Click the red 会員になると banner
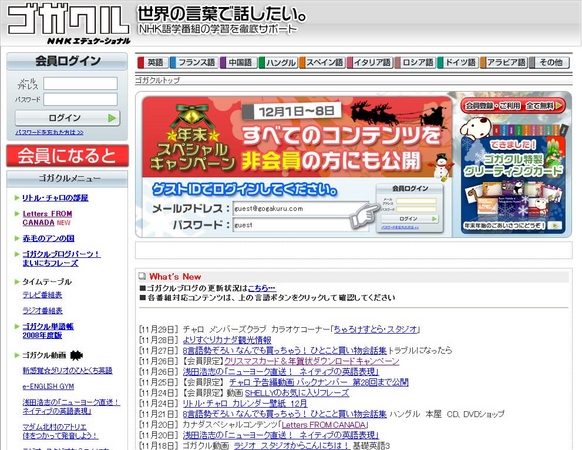The height and width of the screenshot is (450, 582). point(67,156)
